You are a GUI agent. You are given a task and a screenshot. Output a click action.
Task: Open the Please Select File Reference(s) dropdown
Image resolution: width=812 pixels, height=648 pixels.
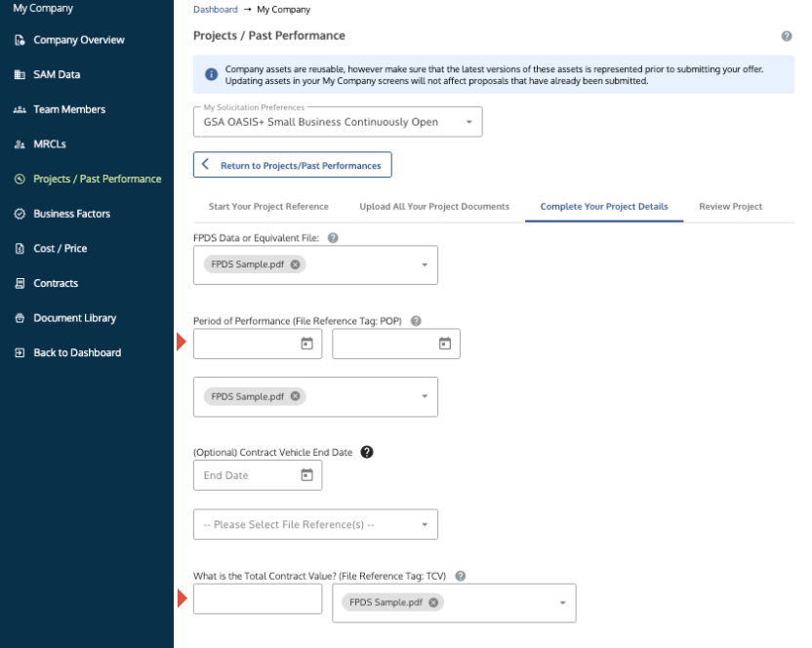424,524
